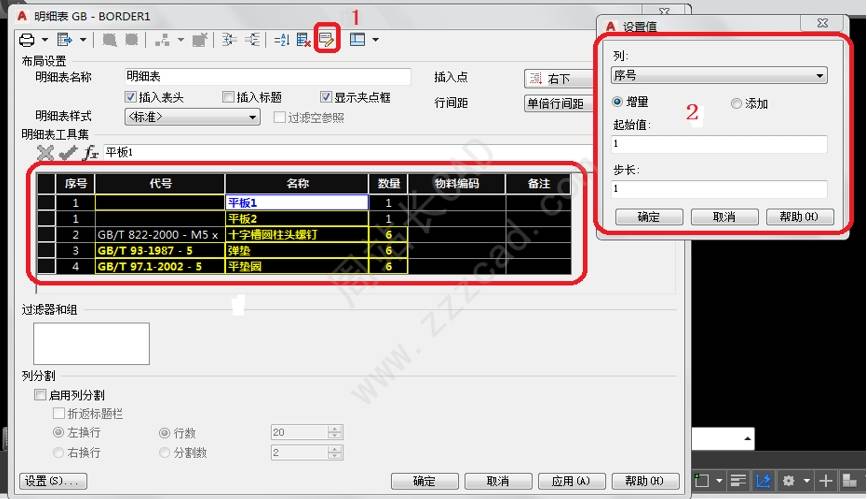Click the delete row icon with red X

point(304,40)
